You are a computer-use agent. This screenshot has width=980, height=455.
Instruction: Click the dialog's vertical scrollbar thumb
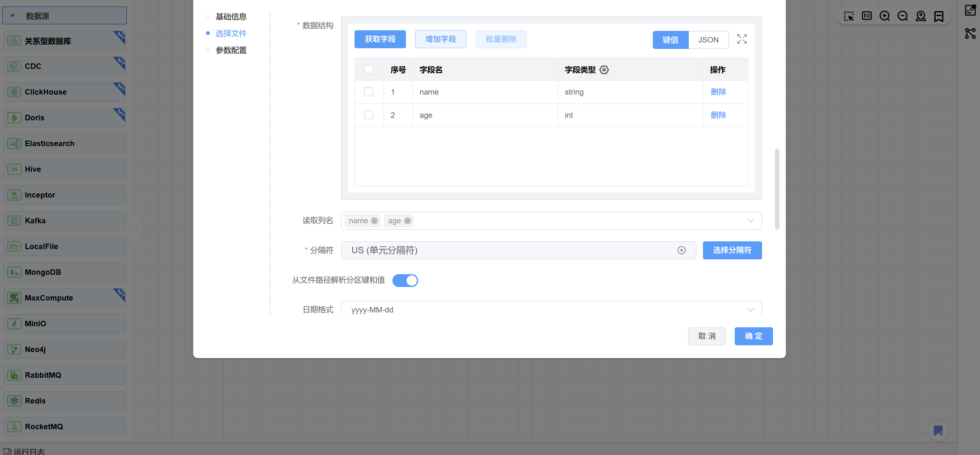point(777,189)
